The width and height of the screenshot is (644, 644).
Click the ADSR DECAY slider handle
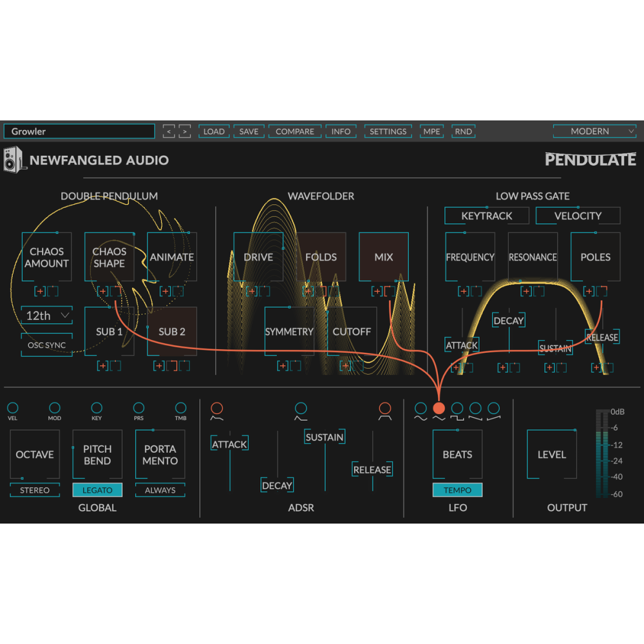277,486
